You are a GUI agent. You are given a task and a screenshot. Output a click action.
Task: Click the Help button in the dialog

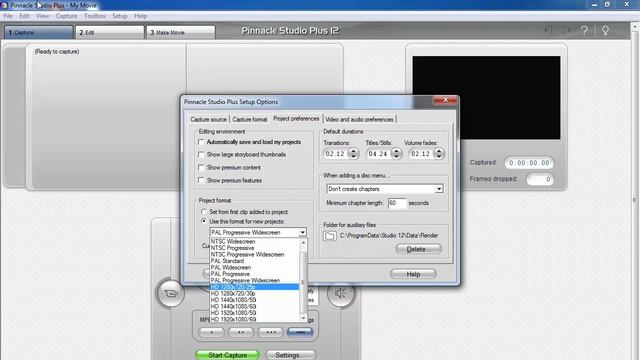pyautogui.click(x=413, y=274)
